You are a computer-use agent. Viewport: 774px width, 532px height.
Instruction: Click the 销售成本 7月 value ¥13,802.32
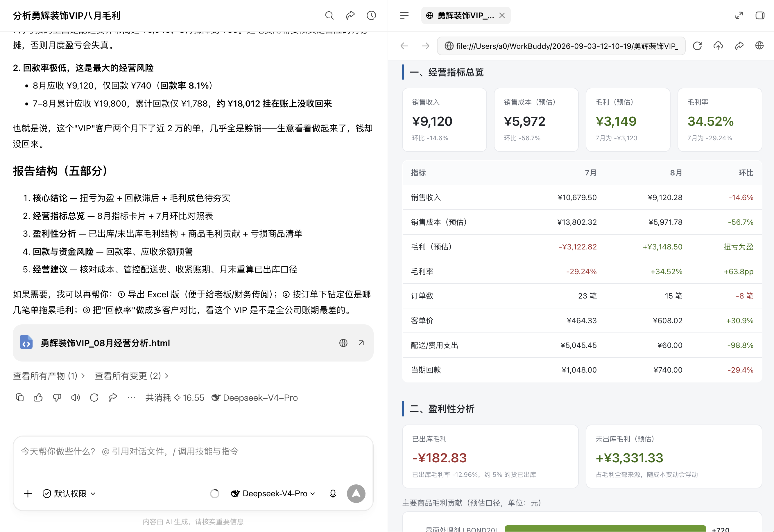tap(577, 222)
